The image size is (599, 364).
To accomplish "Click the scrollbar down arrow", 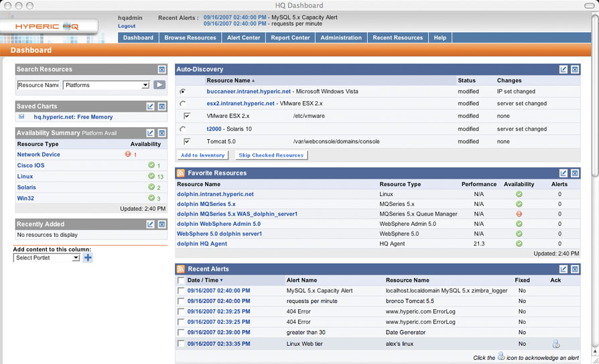I will point(595,351).
